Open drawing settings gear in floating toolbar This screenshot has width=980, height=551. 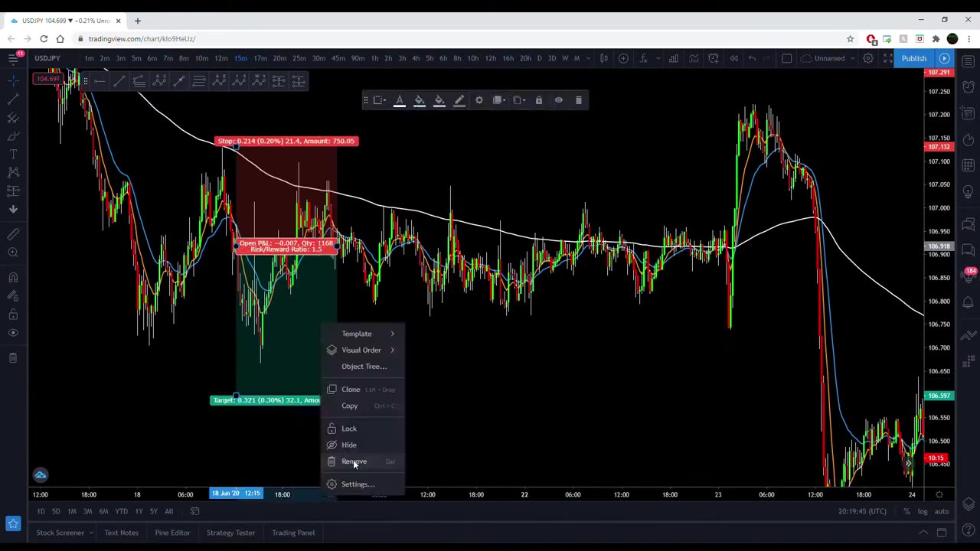(479, 100)
